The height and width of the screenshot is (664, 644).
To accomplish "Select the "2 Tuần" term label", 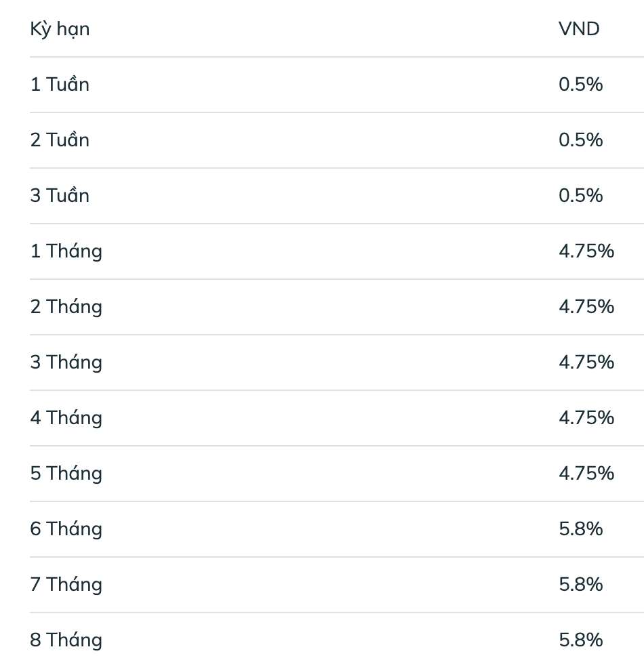I will [60, 140].
